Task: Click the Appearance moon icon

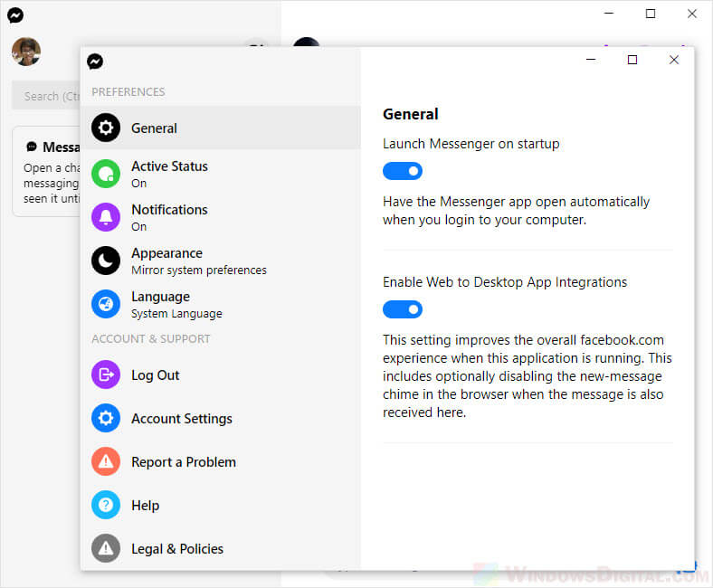Action: (x=106, y=261)
